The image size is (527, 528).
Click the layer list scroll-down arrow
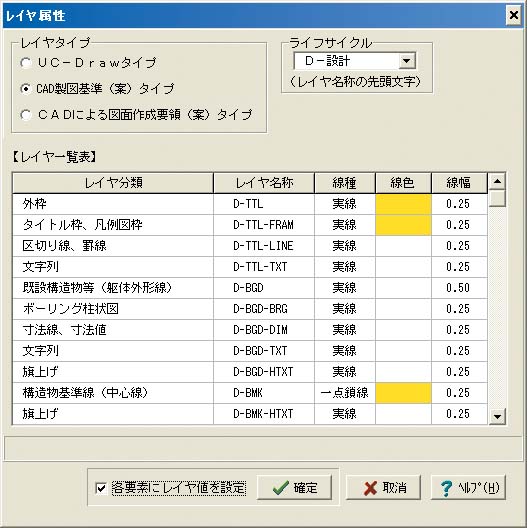[497, 416]
